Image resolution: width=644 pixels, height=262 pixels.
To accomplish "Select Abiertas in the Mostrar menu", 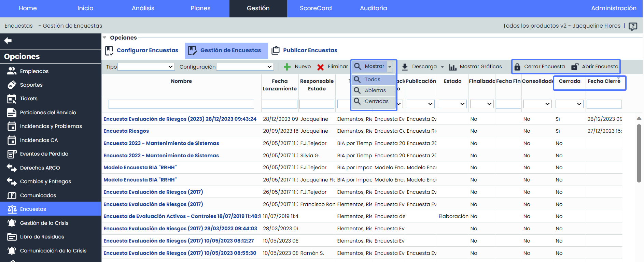I will 375,90.
